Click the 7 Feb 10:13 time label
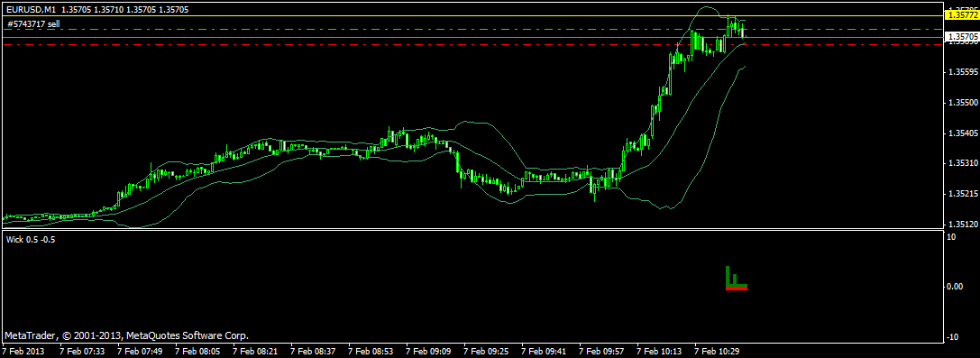 click(x=659, y=352)
